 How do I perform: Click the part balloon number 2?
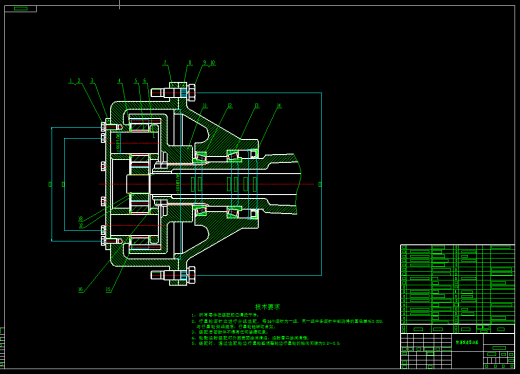(79, 81)
